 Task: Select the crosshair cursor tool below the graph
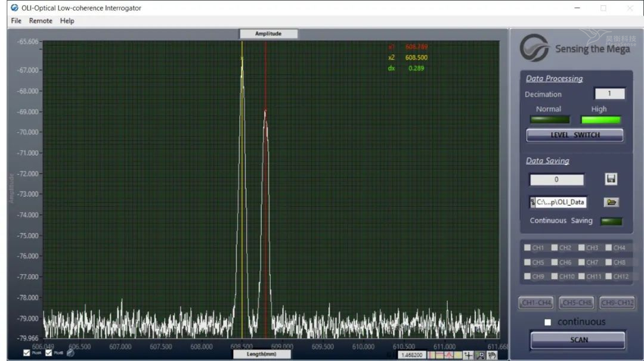pos(469,355)
